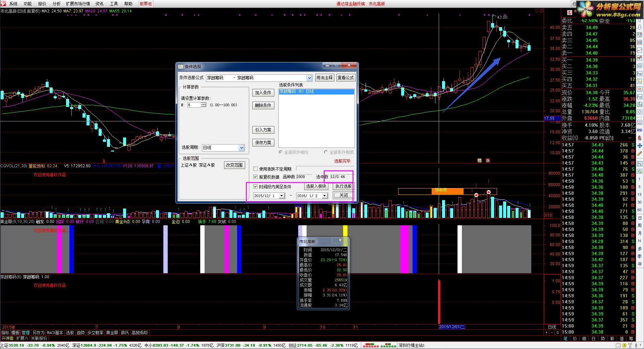Switch chart period to 15 minutes
Screen dimensions: 644x349
point(640,194)
